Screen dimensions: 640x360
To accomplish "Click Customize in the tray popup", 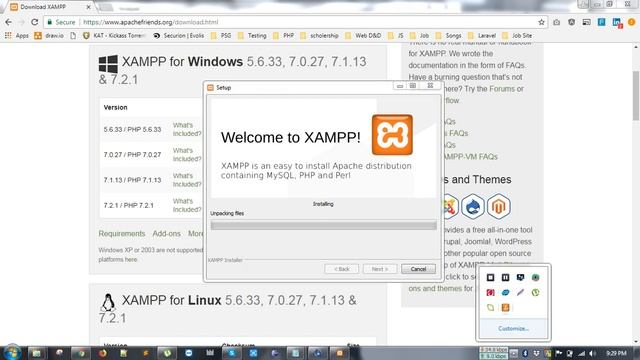I will (x=513, y=328).
